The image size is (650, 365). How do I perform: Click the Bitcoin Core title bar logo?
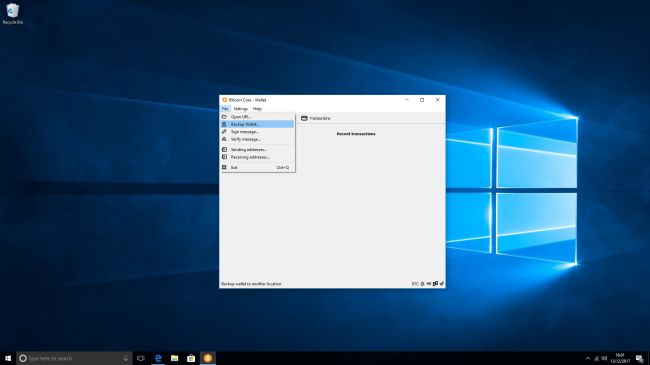click(x=225, y=100)
